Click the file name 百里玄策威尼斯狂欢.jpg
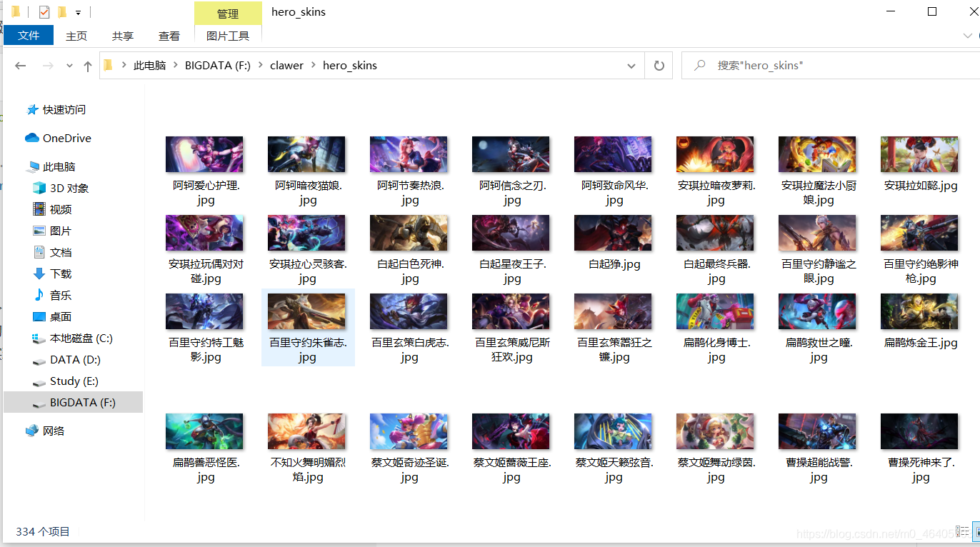This screenshot has height=547, width=980. click(512, 350)
